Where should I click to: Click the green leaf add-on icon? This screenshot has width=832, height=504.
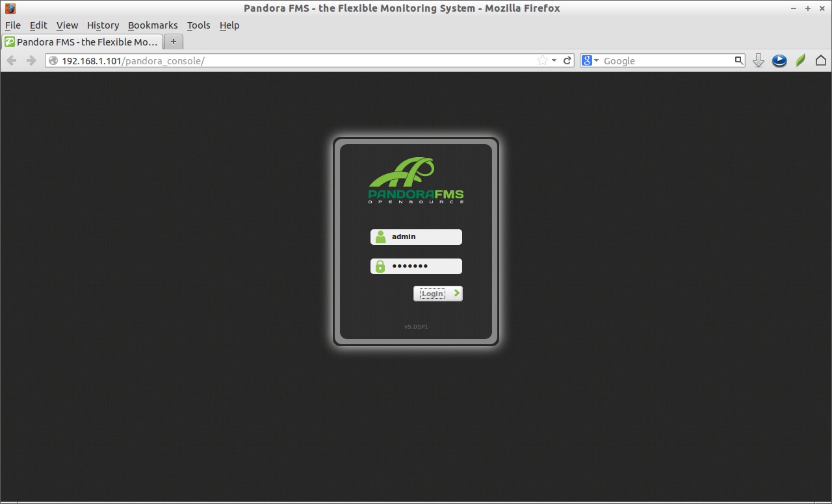[801, 60]
